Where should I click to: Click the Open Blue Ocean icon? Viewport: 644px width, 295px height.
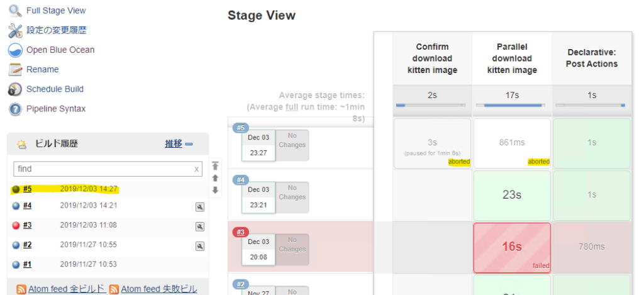pyautogui.click(x=15, y=50)
